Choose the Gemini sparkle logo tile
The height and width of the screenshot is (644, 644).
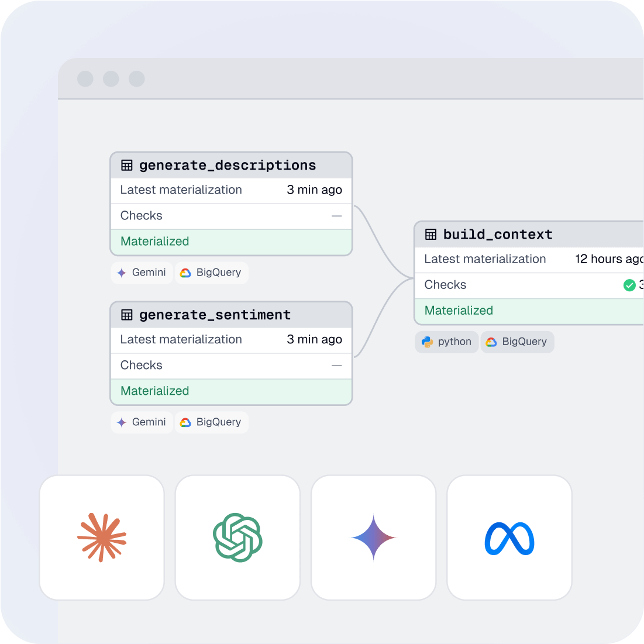coord(373,538)
